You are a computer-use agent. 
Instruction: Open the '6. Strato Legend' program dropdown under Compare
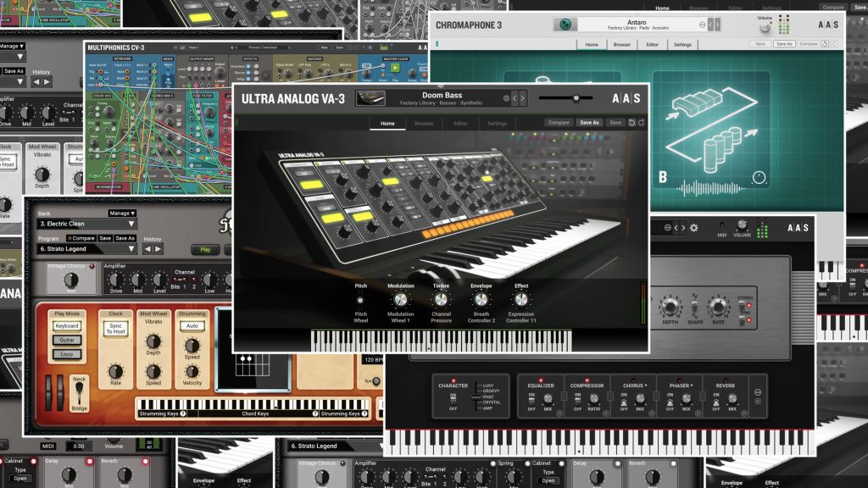coord(86,249)
